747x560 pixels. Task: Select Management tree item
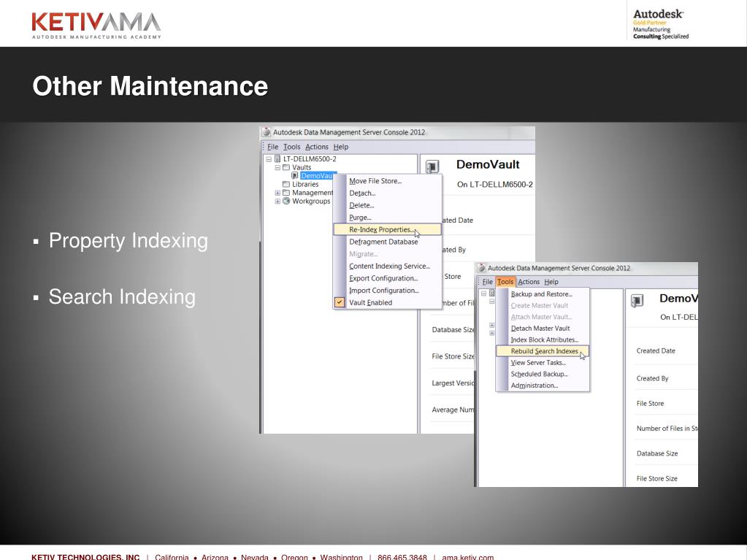(x=313, y=193)
